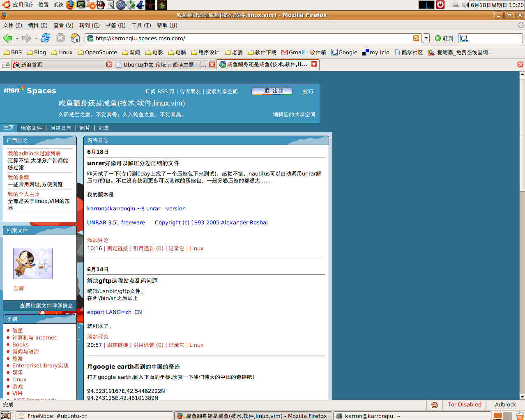
Task: Click the 转到 Go button
Action: (x=444, y=38)
